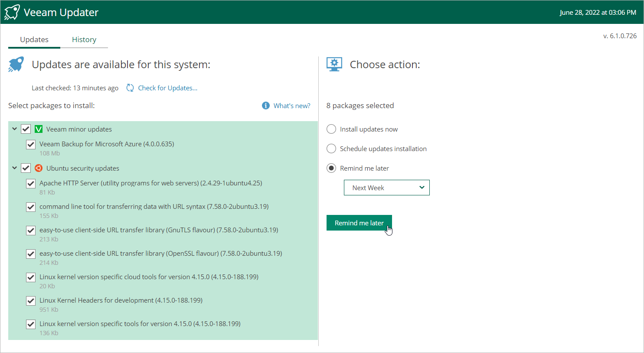Select Schedule updates installation option

click(331, 148)
